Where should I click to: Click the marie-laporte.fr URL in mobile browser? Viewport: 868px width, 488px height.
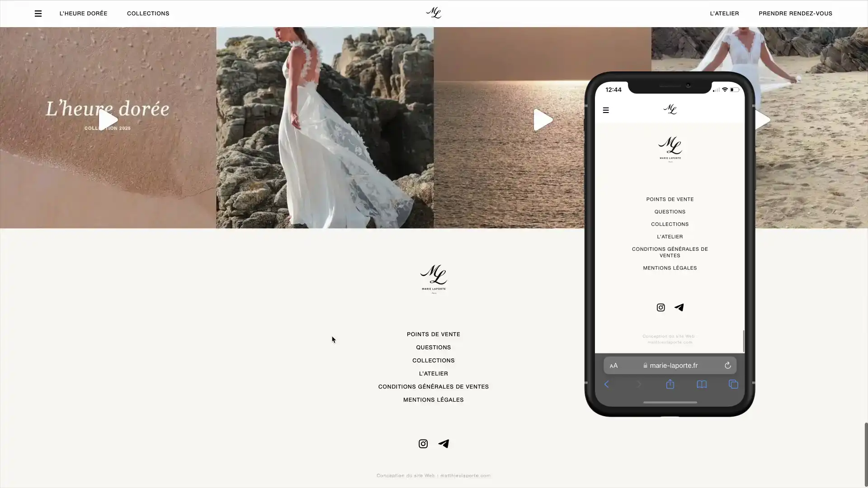pos(670,365)
